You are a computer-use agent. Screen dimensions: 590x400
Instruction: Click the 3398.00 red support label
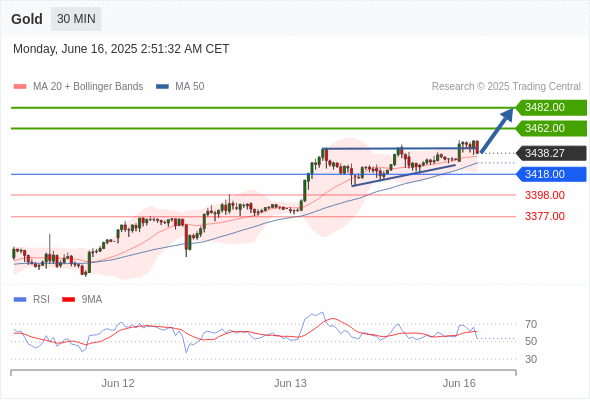(x=545, y=195)
